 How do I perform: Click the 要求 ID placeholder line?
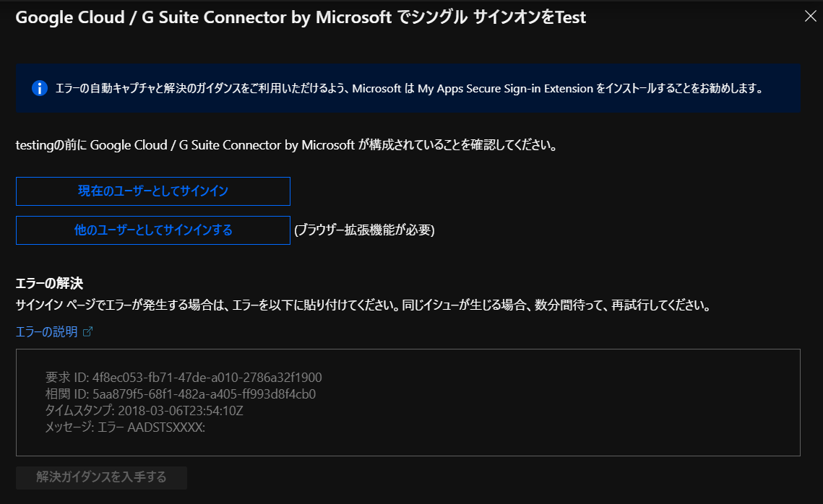[x=184, y=377]
